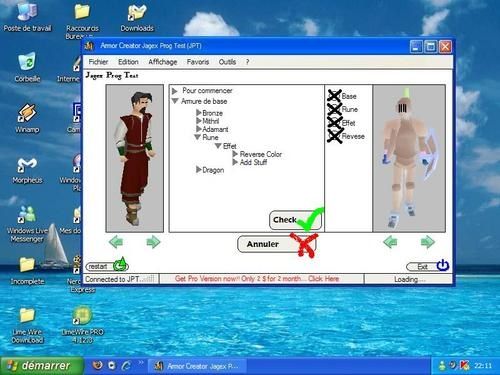Toggle the Rune checkbox
Image resolution: width=500 pixels, height=375 pixels.
click(334, 109)
